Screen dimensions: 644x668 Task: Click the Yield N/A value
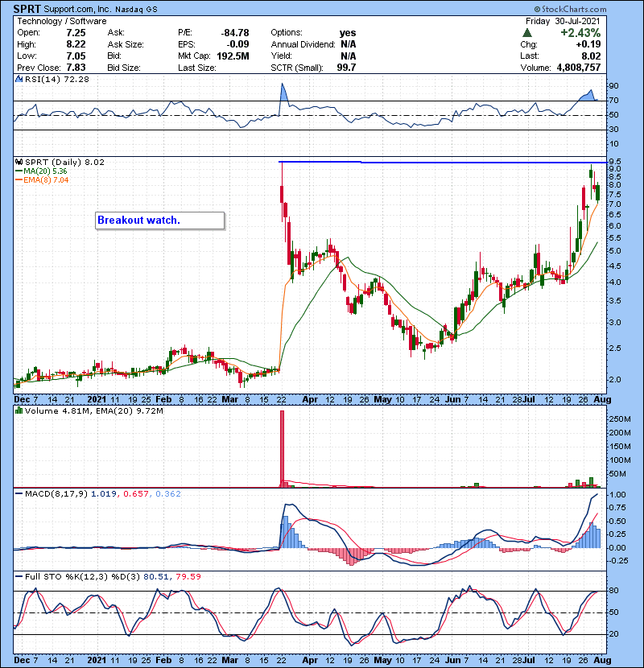click(x=349, y=56)
